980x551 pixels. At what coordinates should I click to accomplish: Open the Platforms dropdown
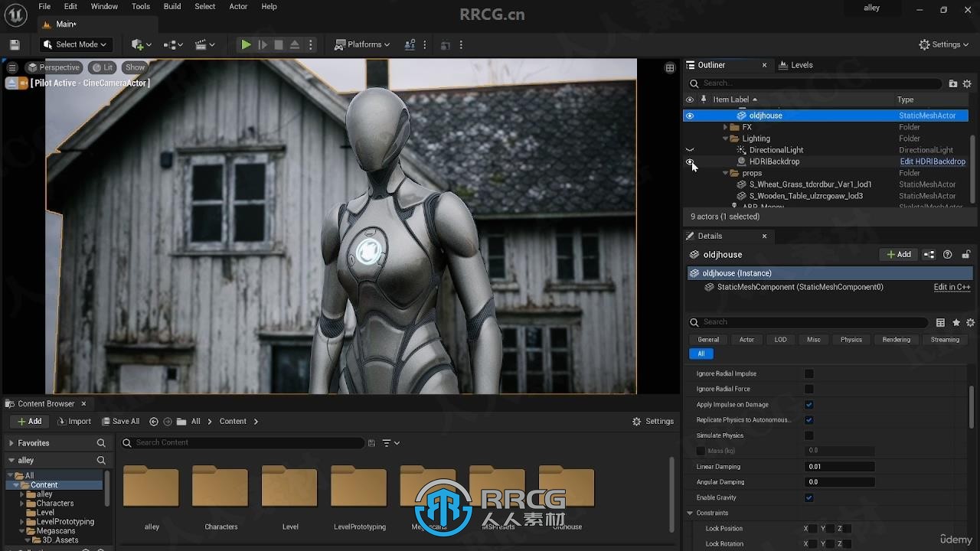(363, 45)
